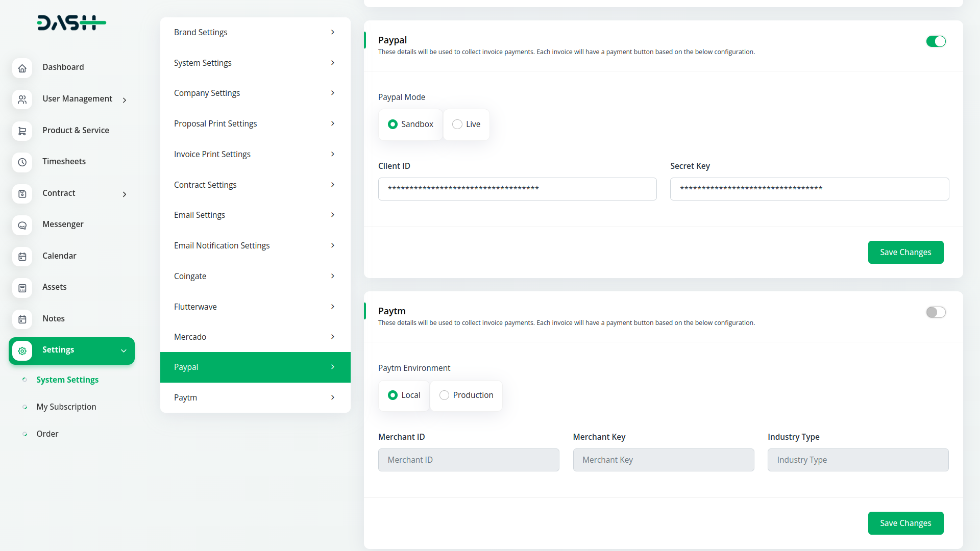Open the Notes icon in sidebar

pyautogui.click(x=22, y=319)
